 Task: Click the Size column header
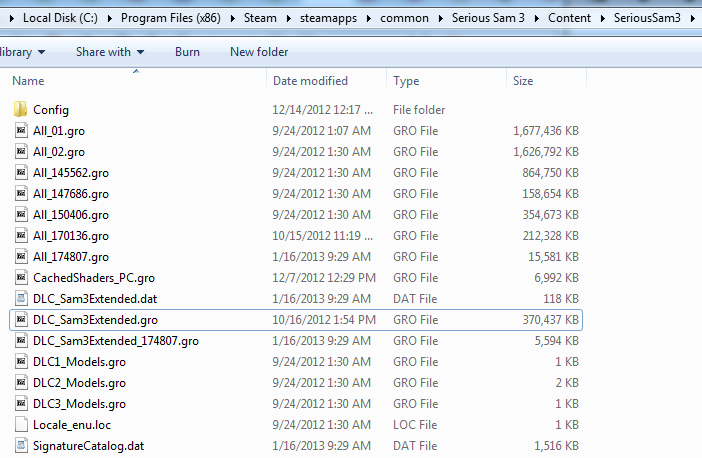point(523,81)
